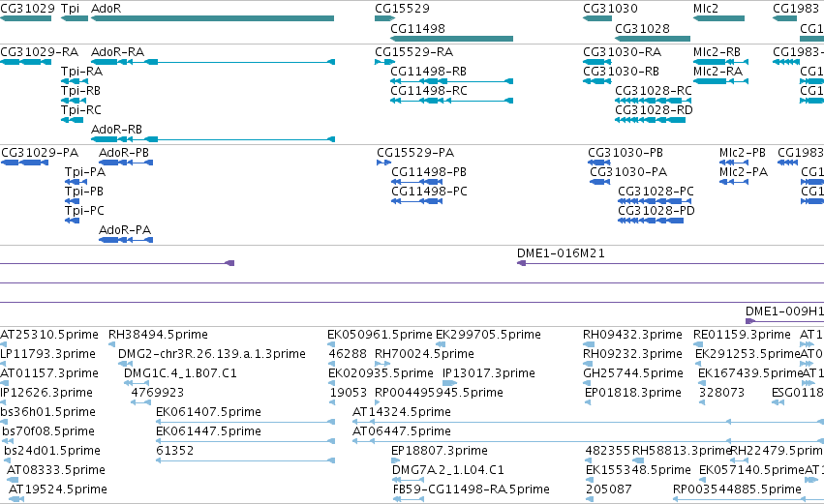The width and height of the screenshot is (824, 504).
Task: Open transcript CG11498-RC
Action: 451,101
